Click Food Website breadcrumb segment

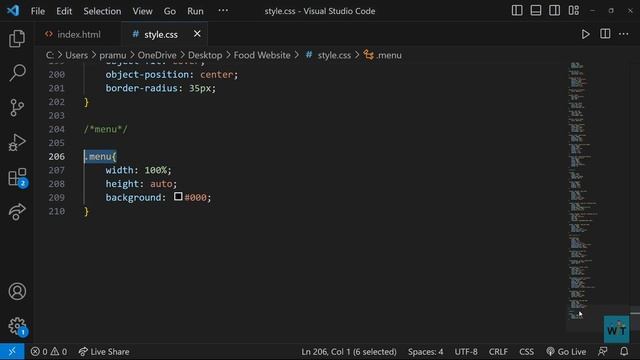point(262,55)
